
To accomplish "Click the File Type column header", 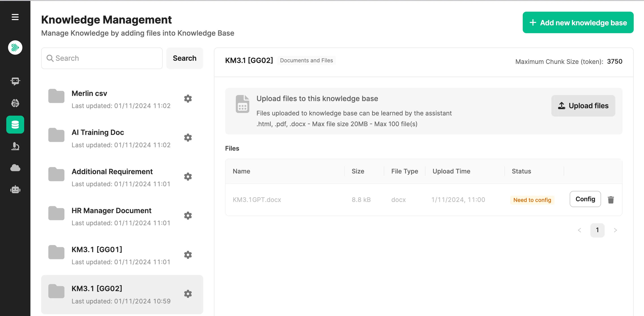I will (405, 171).
